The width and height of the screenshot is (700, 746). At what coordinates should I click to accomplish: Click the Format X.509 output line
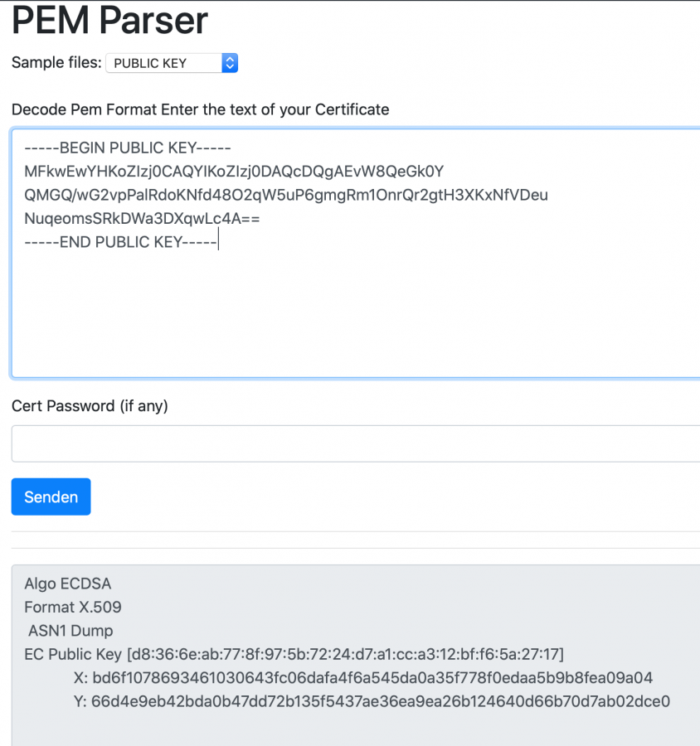coord(73,607)
